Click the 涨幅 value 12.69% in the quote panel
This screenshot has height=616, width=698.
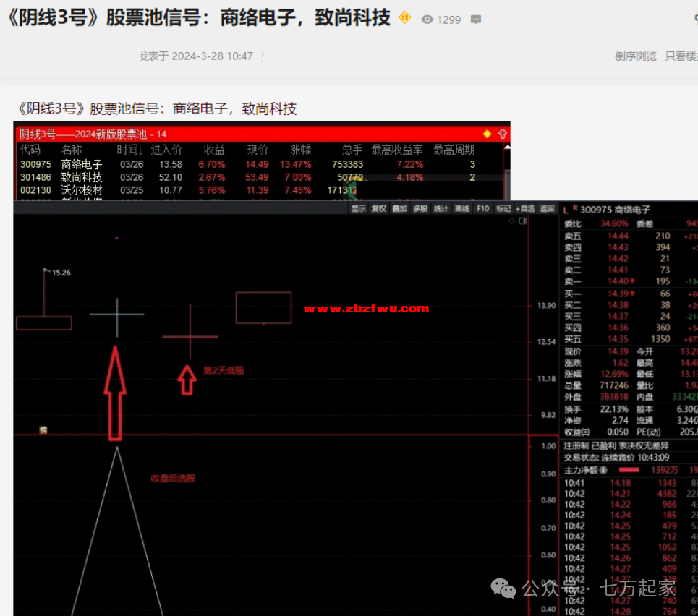[614, 374]
